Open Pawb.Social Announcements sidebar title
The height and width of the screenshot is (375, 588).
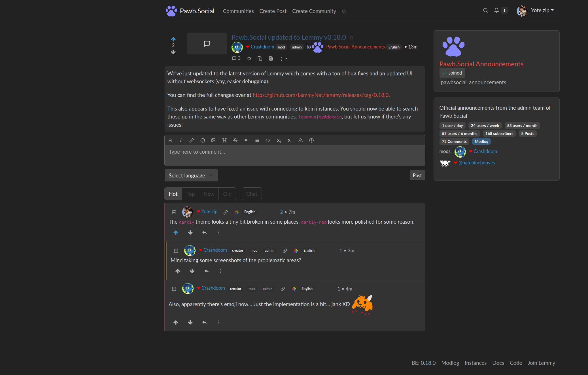tap(481, 64)
